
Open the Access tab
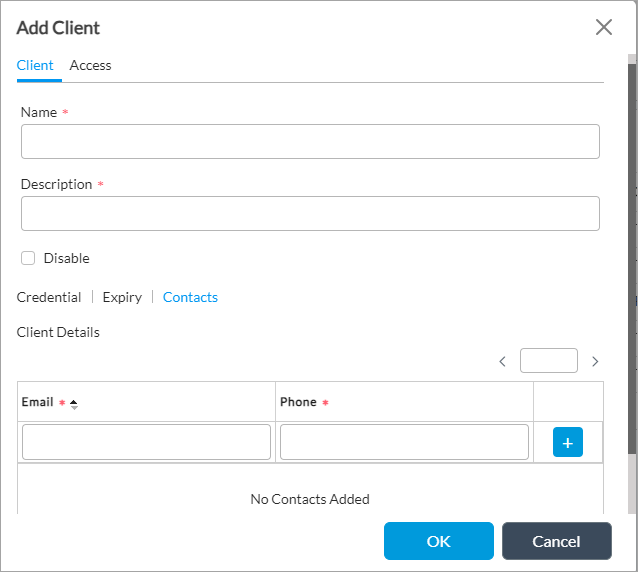[x=90, y=65]
